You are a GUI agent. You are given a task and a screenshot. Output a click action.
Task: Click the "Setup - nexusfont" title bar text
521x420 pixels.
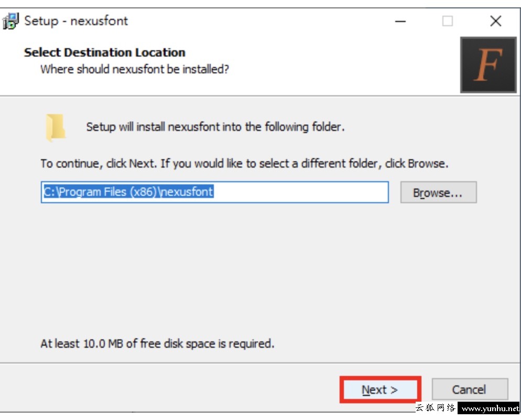[76, 21]
